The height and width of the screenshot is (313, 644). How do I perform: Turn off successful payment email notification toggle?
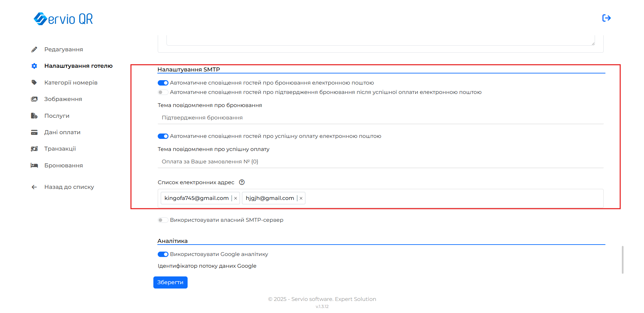(163, 136)
